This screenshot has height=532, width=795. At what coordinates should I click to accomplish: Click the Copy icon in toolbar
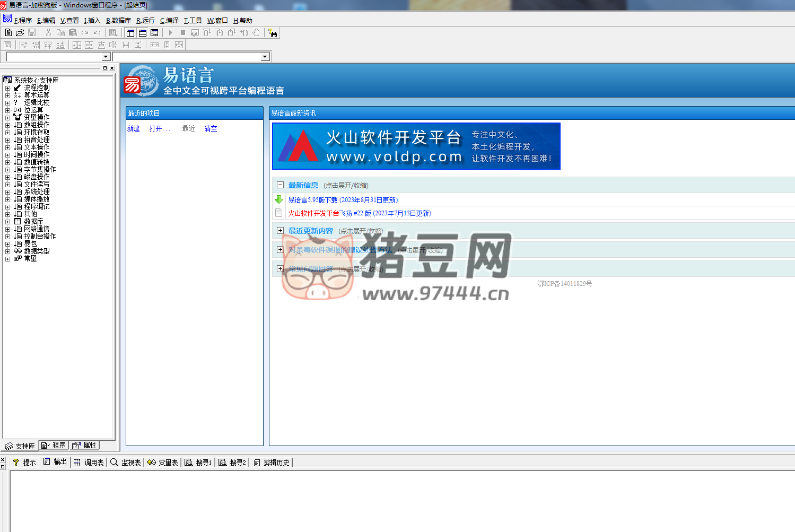(x=60, y=33)
